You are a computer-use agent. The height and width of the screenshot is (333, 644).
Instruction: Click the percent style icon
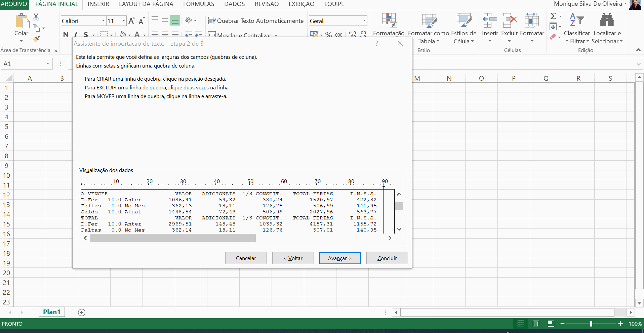tap(328, 35)
